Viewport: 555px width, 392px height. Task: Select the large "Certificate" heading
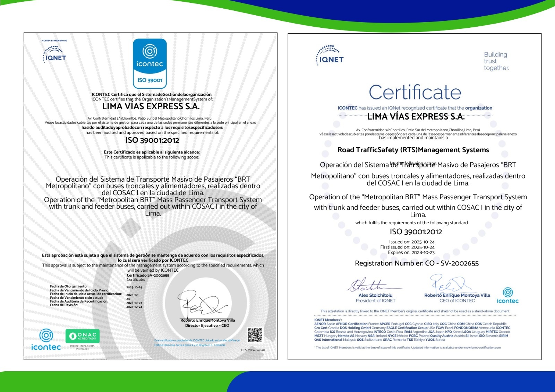click(415, 92)
